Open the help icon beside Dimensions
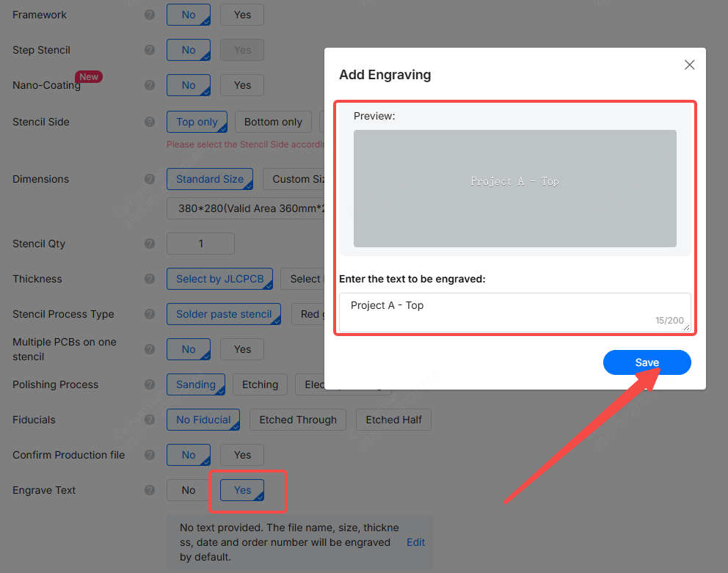Screen dimensions: 728x573 click(150, 179)
